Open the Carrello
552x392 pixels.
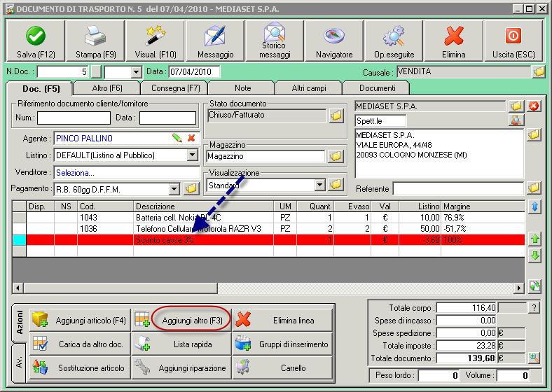coord(282,367)
